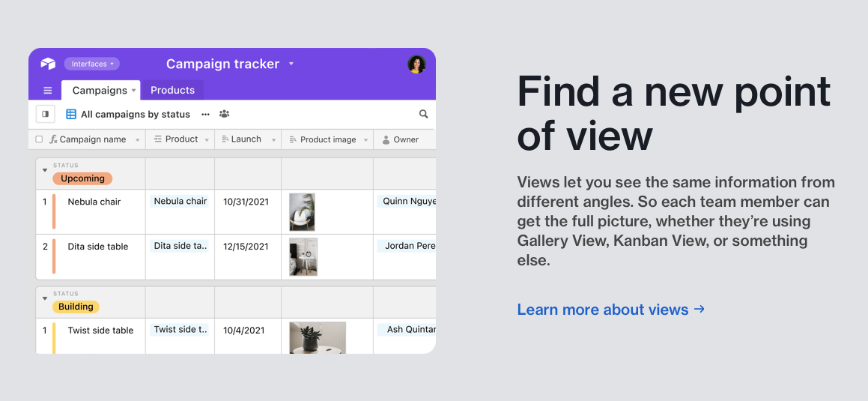
Task: Open the Launch column dropdown arrow
Action: click(x=273, y=140)
